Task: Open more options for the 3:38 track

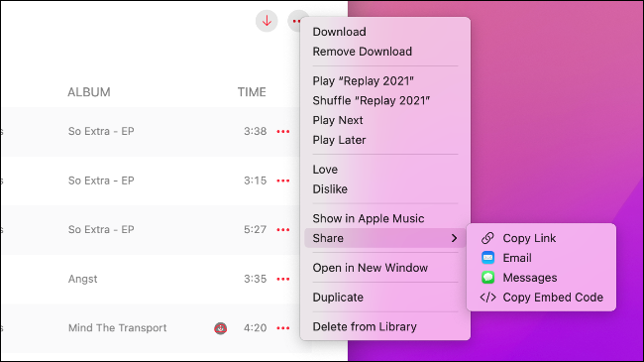Action: (x=283, y=132)
